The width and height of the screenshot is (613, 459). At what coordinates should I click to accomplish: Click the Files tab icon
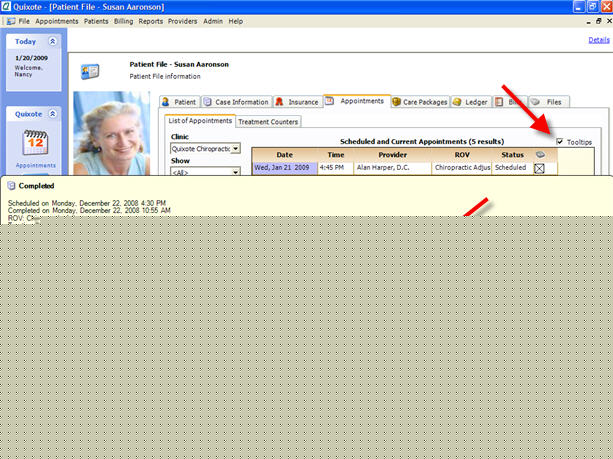[536, 102]
